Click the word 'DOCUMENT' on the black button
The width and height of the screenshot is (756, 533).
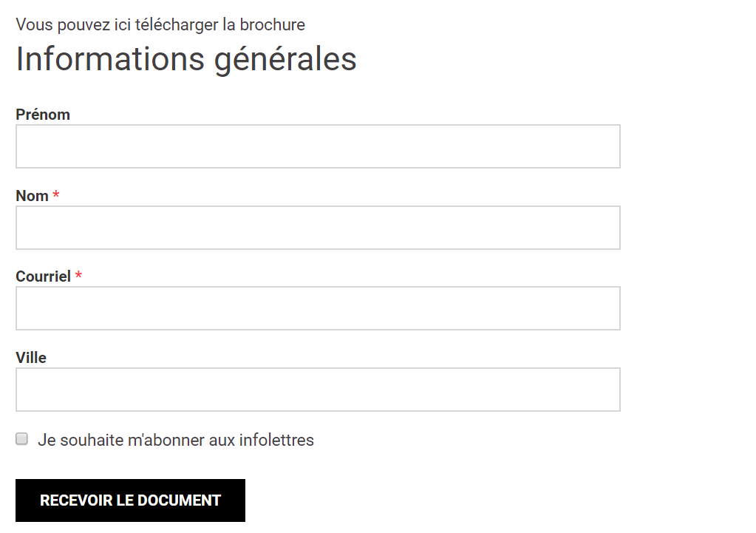coord(179,500)
